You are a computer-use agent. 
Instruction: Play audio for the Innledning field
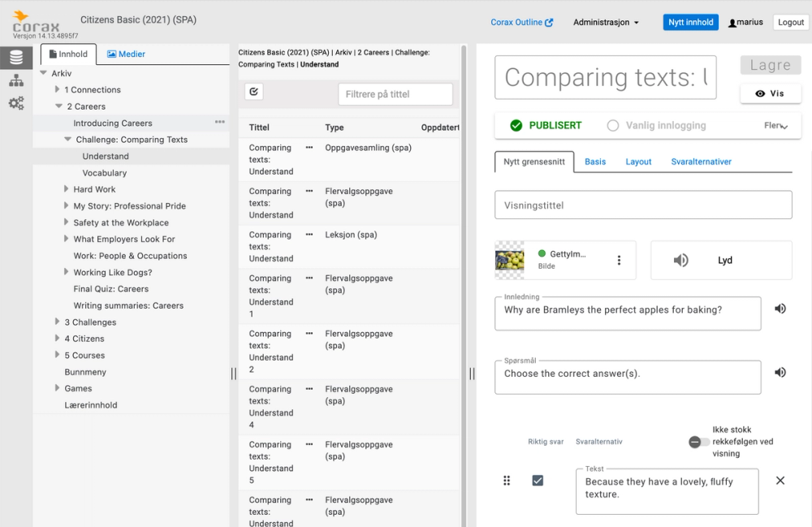[780, 309]
